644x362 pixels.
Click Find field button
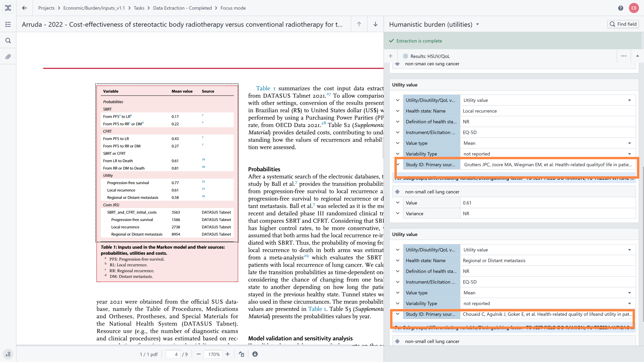(x=623, y=24)
